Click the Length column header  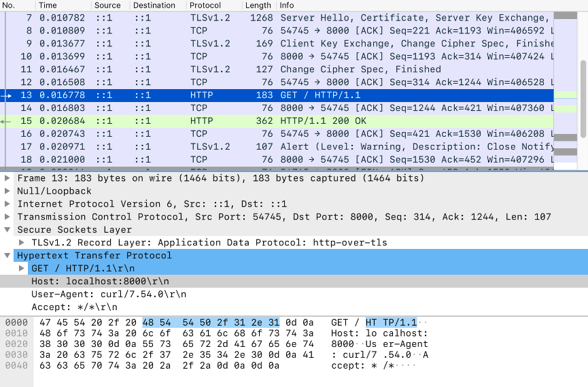258,5
